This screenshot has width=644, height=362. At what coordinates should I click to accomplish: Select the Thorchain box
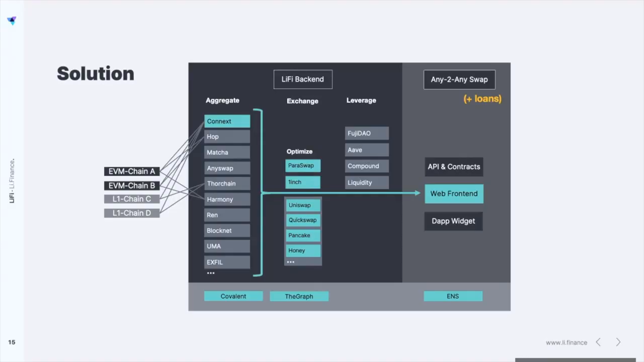pyautogui.click(x=227, y=184)
